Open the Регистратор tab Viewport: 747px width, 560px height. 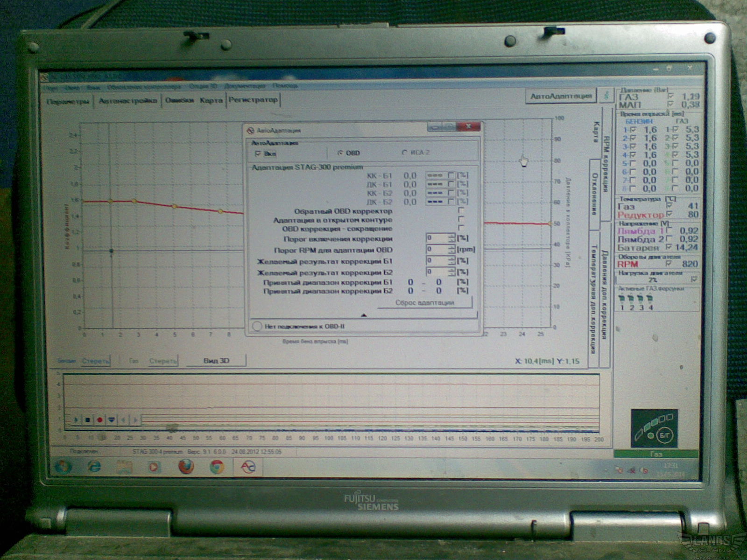[253, 99]
